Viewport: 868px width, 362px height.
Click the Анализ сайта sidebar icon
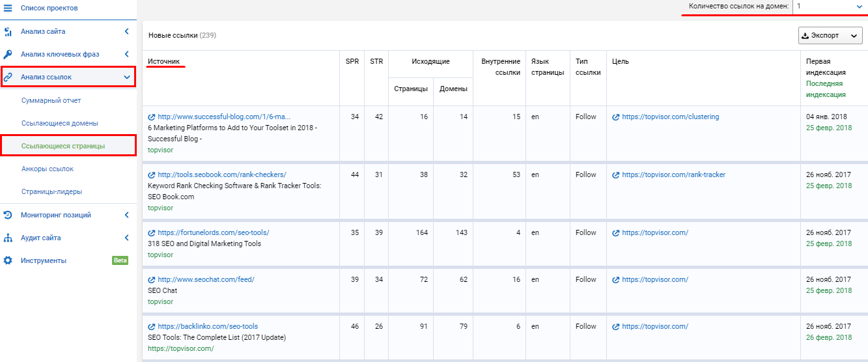coord(8,31)
